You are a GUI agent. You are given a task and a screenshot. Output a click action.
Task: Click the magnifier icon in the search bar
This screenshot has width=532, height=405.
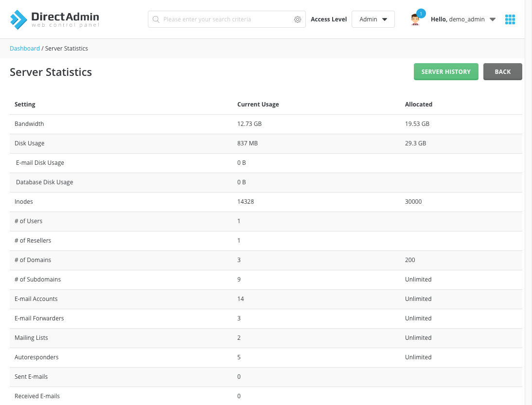[x=156, y=19]
